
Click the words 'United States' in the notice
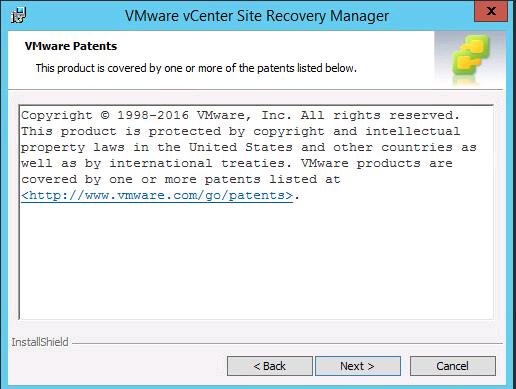click(x=241, y=147)
